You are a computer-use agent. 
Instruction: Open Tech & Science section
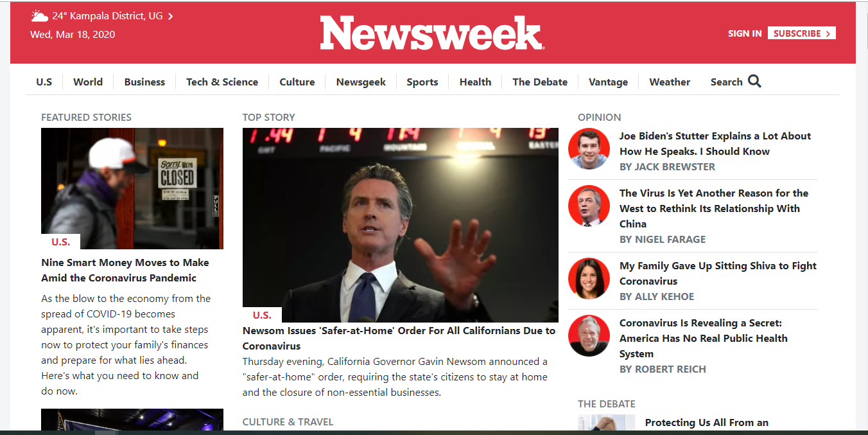pyautogui.click(x=222, y=82)
